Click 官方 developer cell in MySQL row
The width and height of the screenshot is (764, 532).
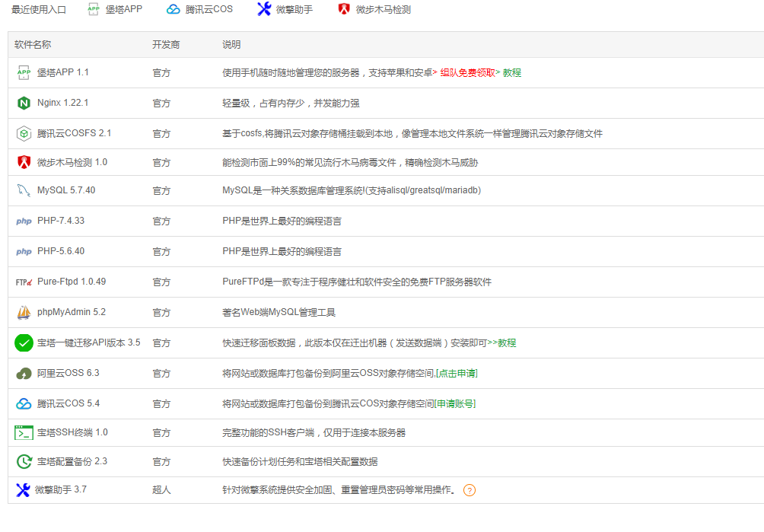pos(161,190)
